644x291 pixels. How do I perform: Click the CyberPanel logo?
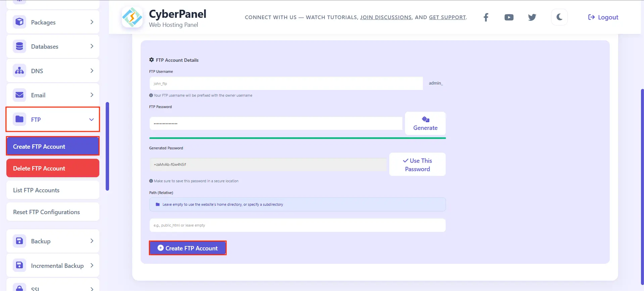click(x=132, y=17)
